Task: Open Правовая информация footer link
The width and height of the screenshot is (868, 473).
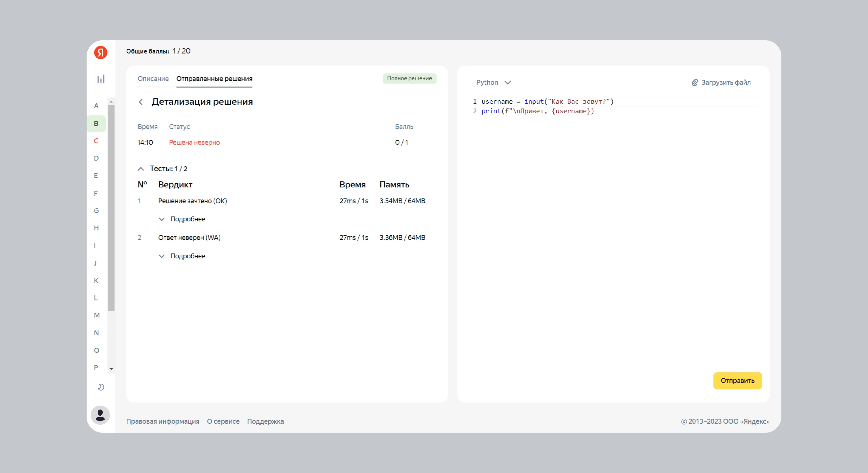Action: (163, 421)
